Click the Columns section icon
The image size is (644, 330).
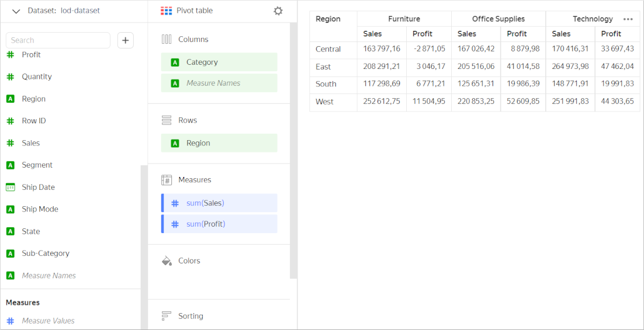167,39
